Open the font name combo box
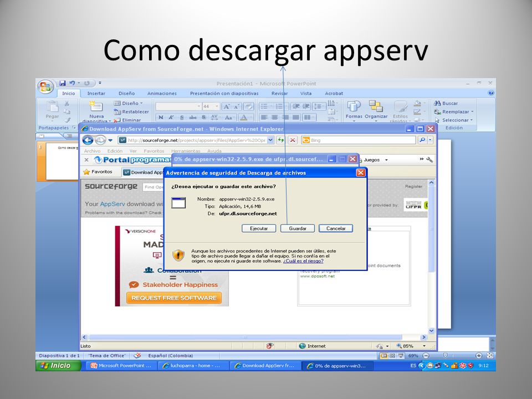Image resolution: width=532 pixels, height=399 pixels. [x=178, y=106]
